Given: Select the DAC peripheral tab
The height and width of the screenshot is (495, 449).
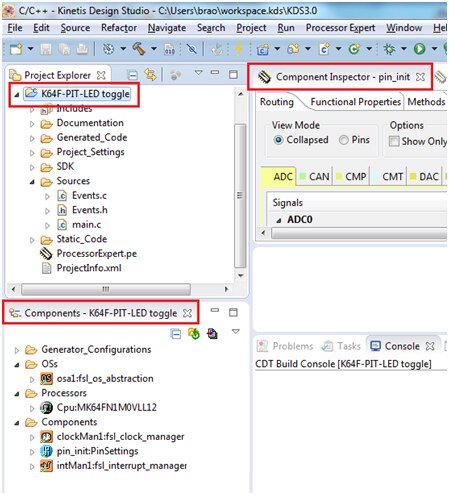Looking at the screenshot, I should [x=425, y=176].
